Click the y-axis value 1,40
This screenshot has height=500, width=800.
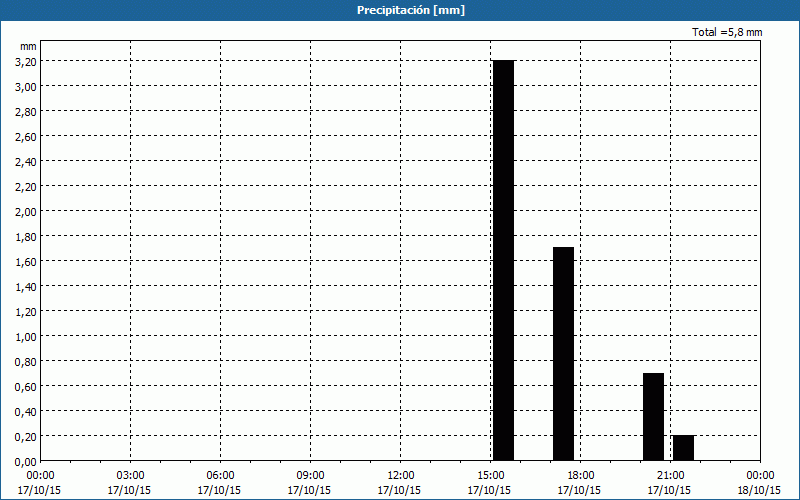coord(26,287)
